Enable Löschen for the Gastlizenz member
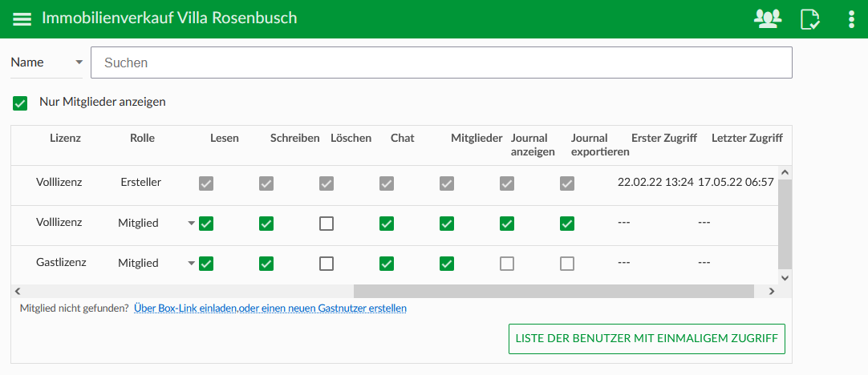The image size is (868, 375). point(327,264)
